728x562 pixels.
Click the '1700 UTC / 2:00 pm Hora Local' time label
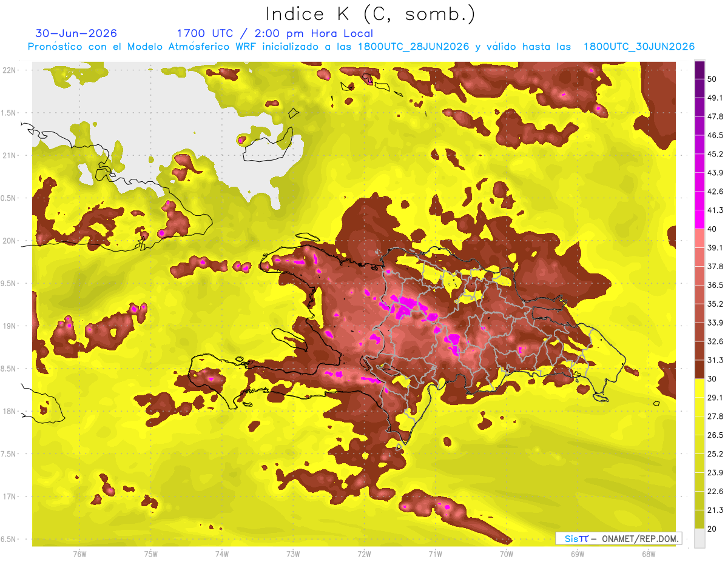275,33
